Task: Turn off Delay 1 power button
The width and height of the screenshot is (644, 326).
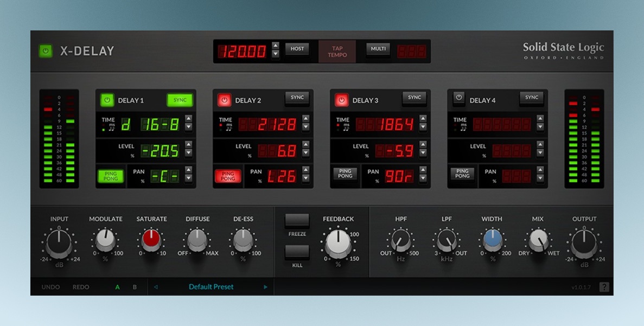Action: point(107,100)
